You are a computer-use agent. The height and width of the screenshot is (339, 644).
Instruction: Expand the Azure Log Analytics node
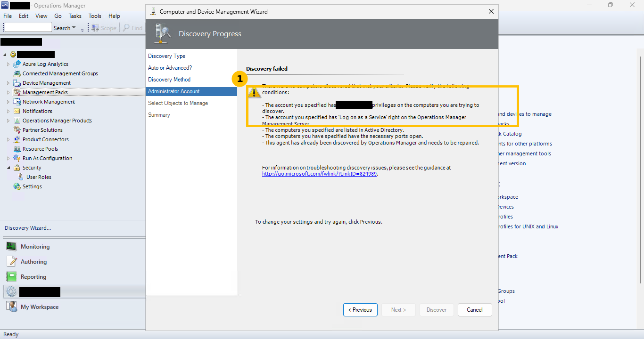pos(8,64)
